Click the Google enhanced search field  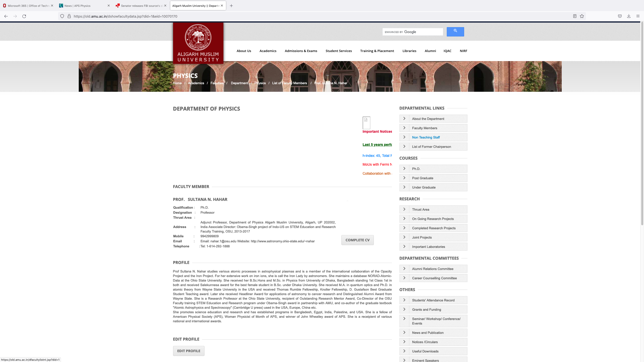click(x=413, y=32)
